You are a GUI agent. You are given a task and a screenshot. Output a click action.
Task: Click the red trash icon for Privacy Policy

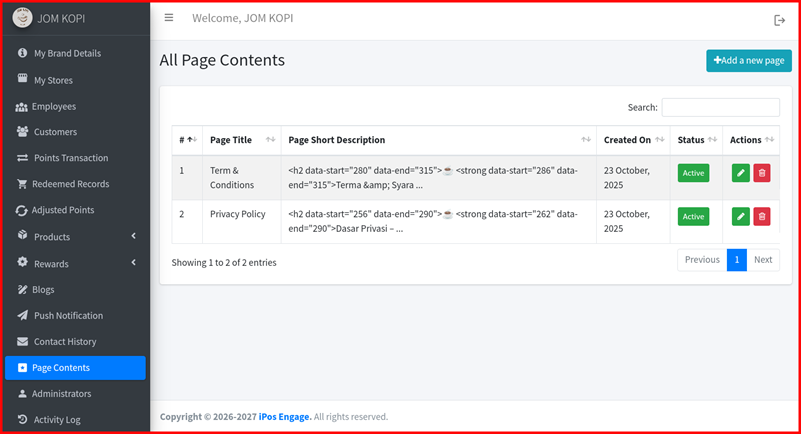(x=762, y=216)
